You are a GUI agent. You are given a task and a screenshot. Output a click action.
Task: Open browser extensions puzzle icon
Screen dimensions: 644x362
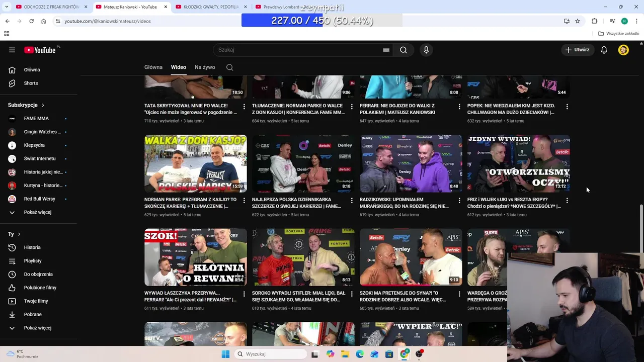pyautogui.click(x=595, y=21)
